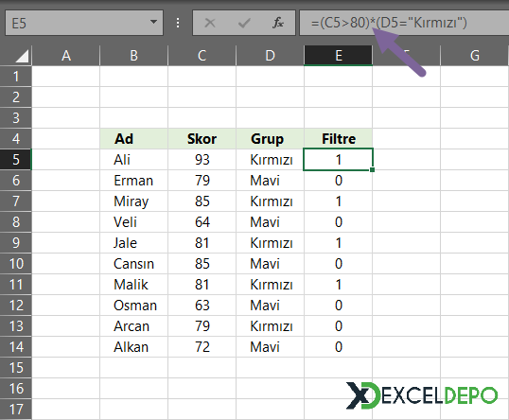The image size is (509, 420).
Task: Select column D header
Action: pyautogui.click(x=270, y=56)
